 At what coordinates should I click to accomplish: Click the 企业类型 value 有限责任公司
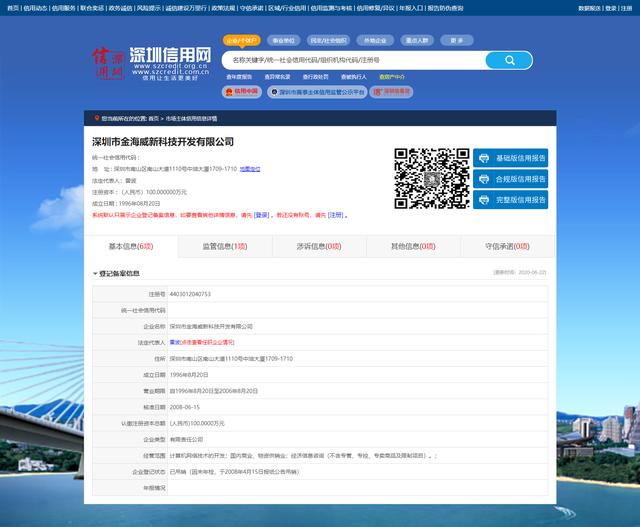186,440
